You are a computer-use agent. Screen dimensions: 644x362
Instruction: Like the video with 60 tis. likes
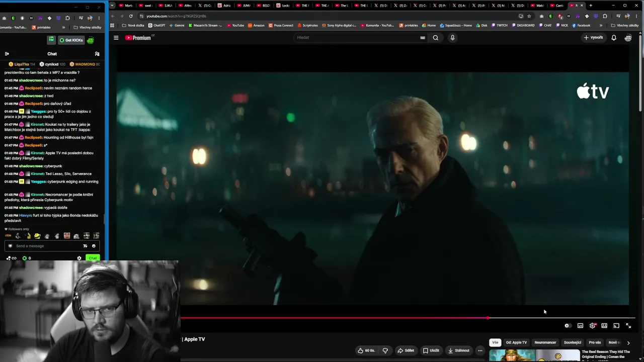[366, 350]
